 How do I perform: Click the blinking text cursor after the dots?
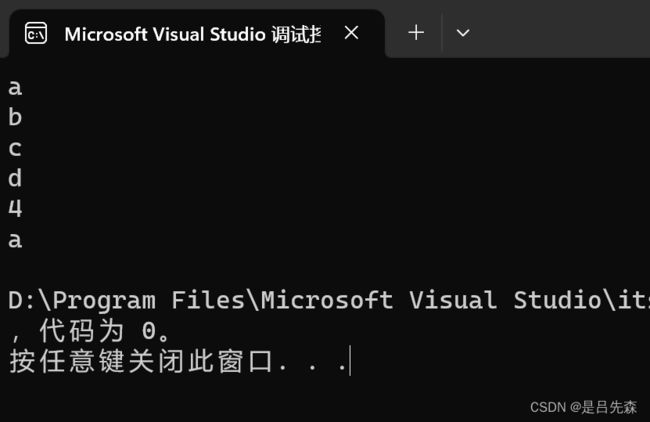(x=350, y=361)
